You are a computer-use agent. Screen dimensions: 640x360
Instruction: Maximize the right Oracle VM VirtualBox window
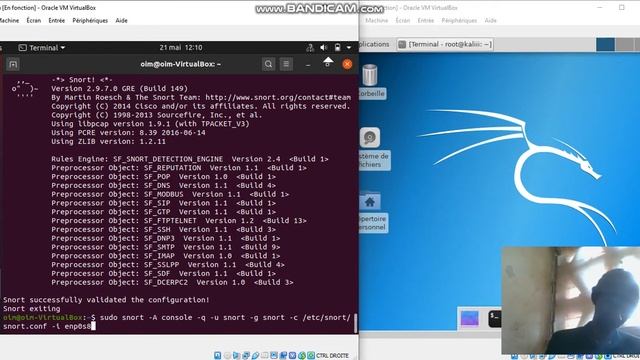(622, 7)
